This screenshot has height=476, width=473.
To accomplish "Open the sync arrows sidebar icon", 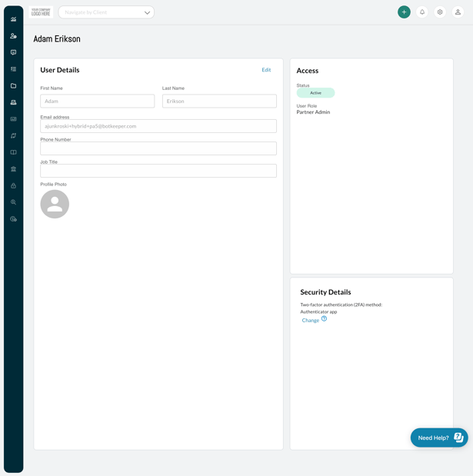I will pos(13,135).
